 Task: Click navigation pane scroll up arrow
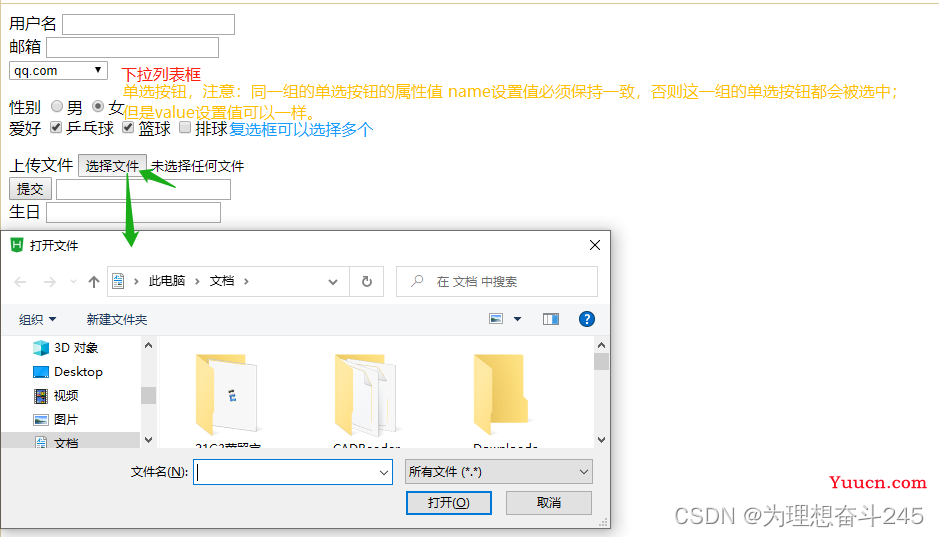pyautogui.click(x=149, y=345)
